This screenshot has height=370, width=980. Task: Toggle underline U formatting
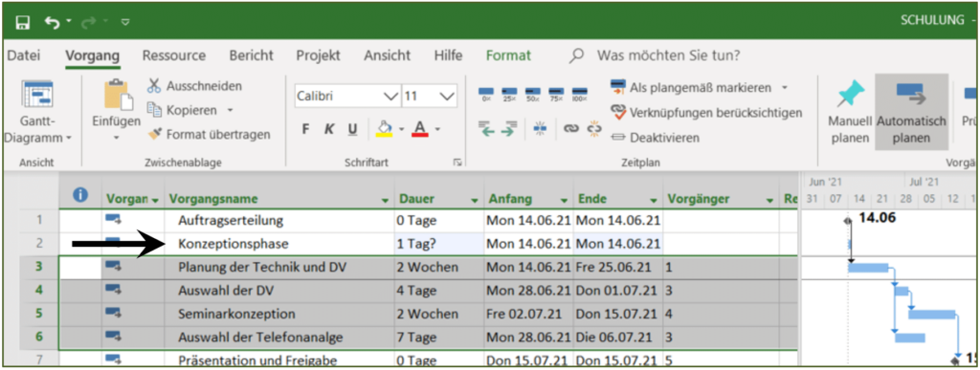352,129
